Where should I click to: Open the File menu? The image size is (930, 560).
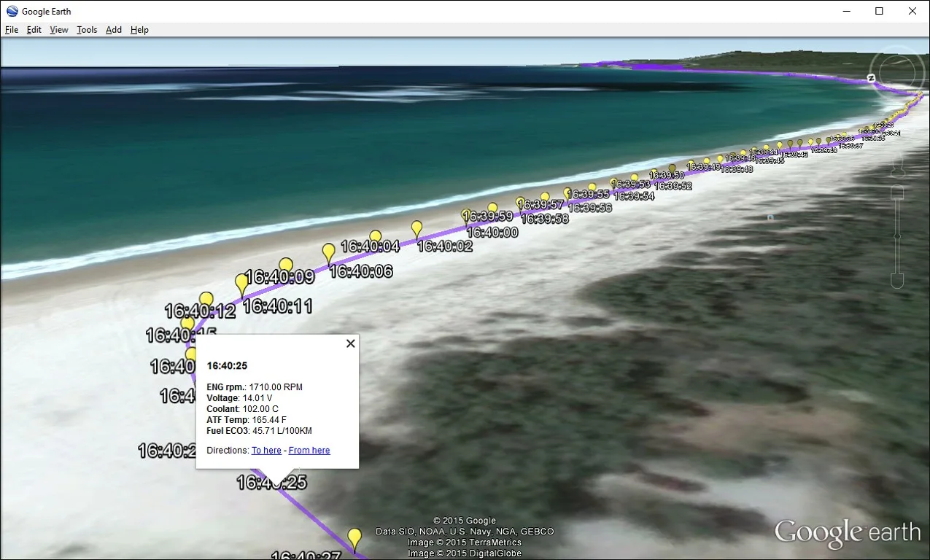[x=12, y=30]
